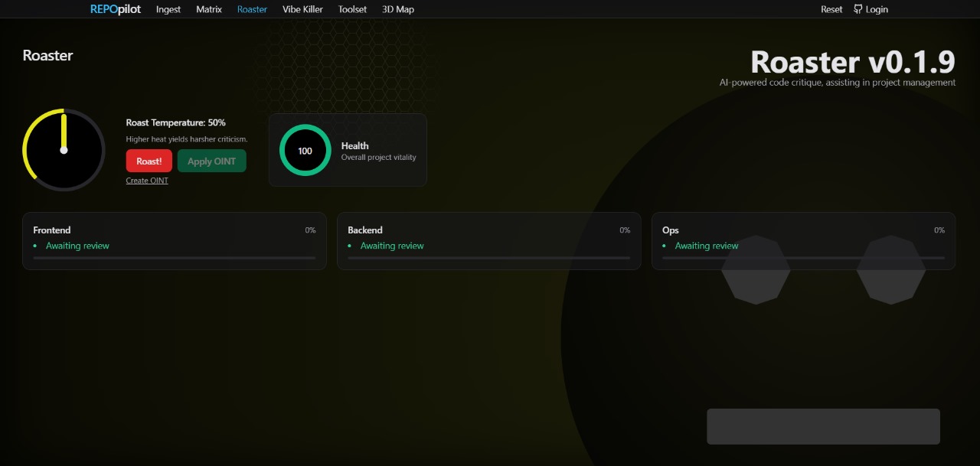
Task: Click Reset in the top bar
Action: (831, 9)
